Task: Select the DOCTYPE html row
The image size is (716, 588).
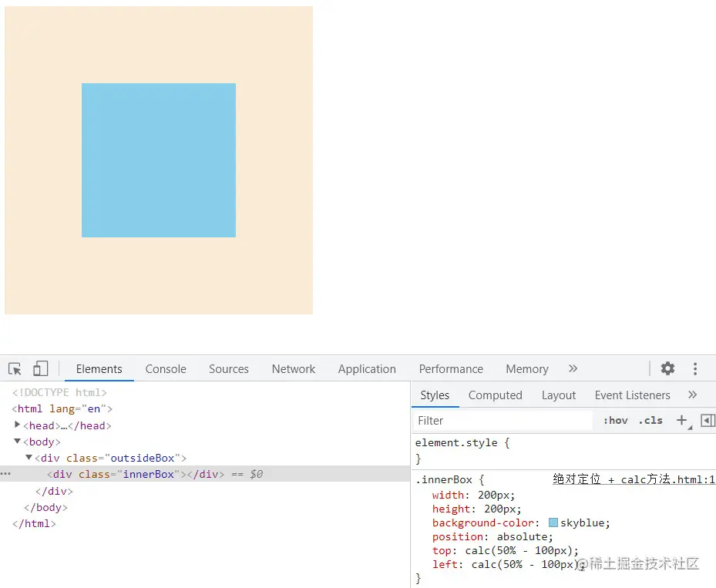Action: click(x=59, y=392)
